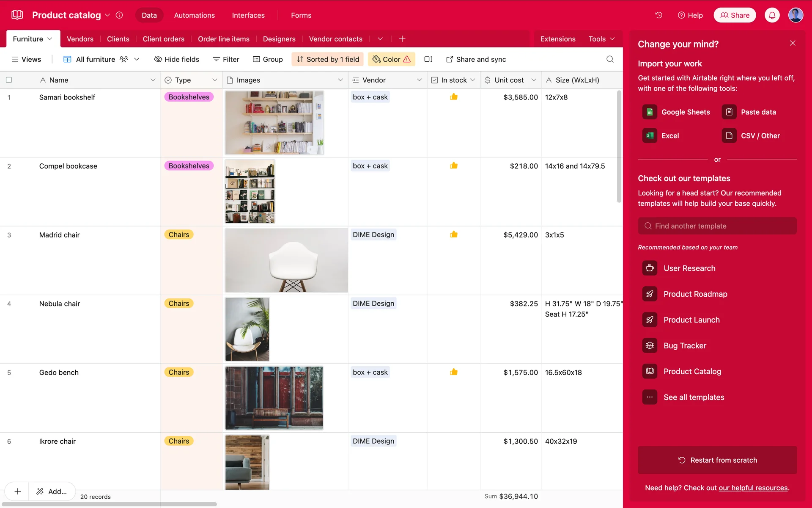Click the Find another template field

pyautogui.click(x=717, y=226)
